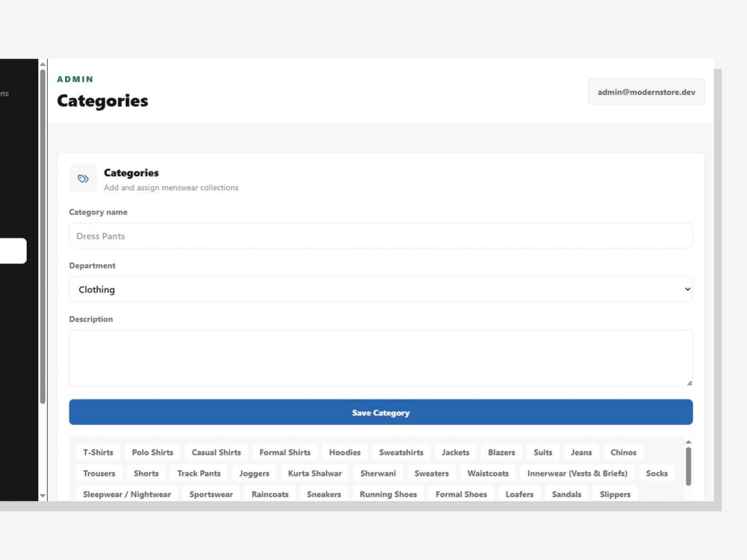Image resolution: width=747 pixels, height=560 pixels.
Task: Click the Slippers chip
Action: click(x=615, y=494)
